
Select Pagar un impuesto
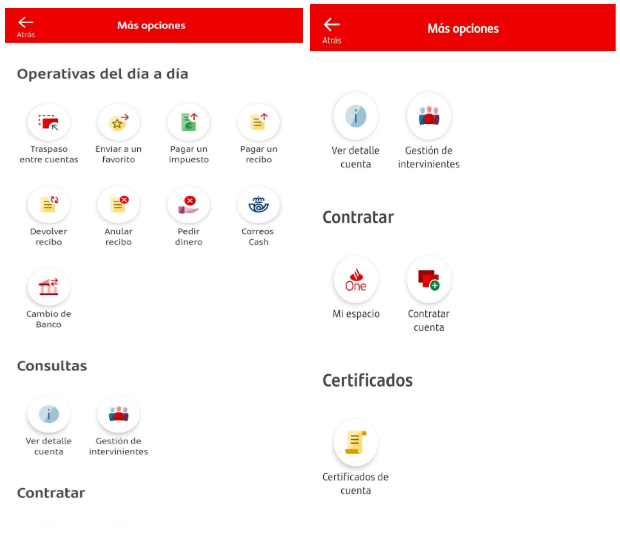[188, 124]
